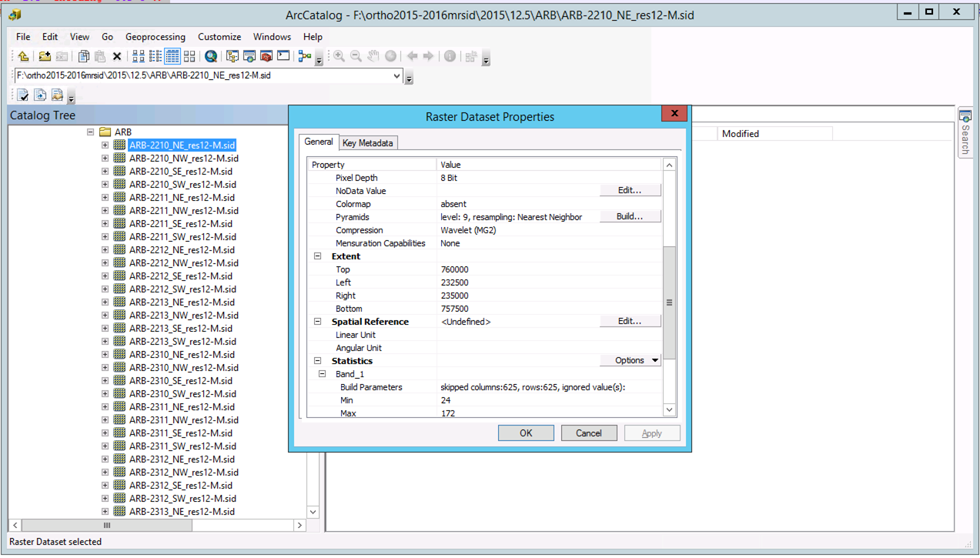Collapse the ARB folder node
This screenshot has height=558, width=980.
tap(92, 132)
